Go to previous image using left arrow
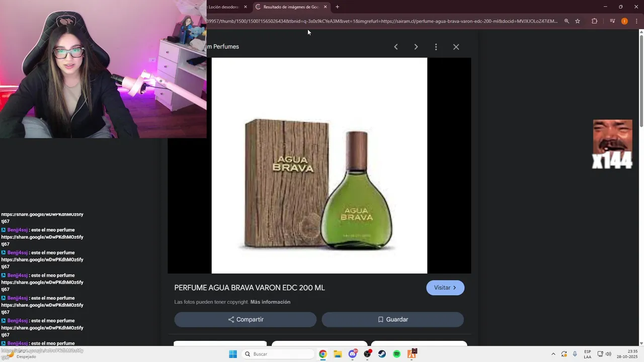This screenshot has height=362, width=644. (x=396, y=47)
